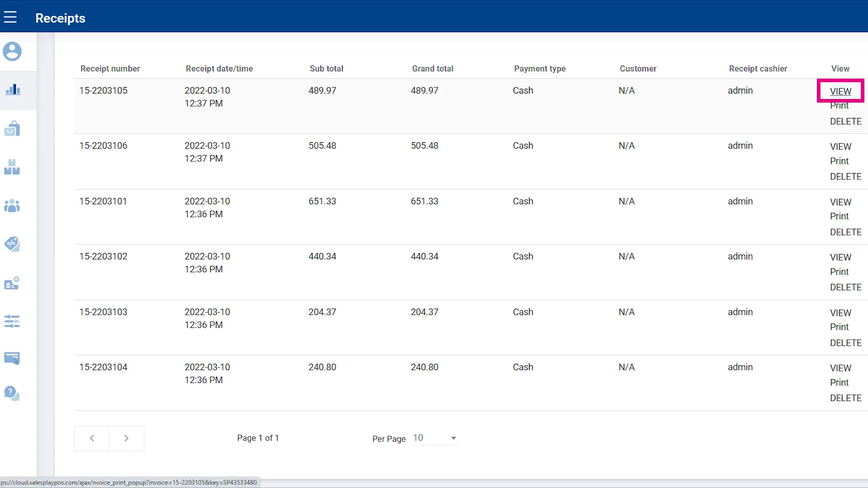View receipt 15-2203103
The width and height of the screenshot is (868, 488).
pyautogui.click(x=840, y=313)
